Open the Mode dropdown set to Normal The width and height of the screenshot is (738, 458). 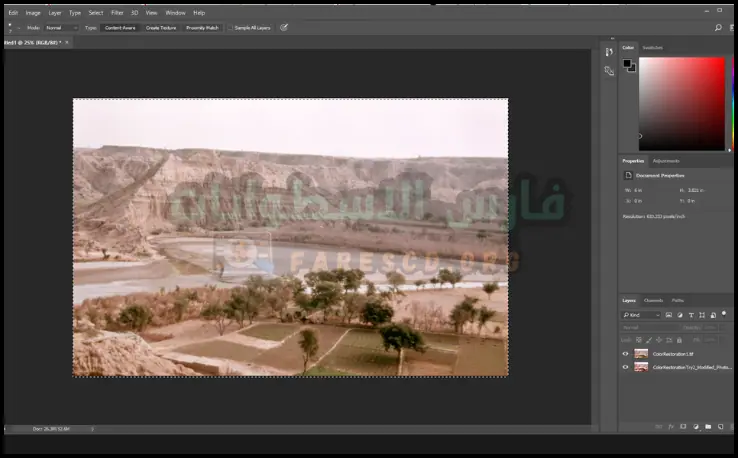click(59, 27)
